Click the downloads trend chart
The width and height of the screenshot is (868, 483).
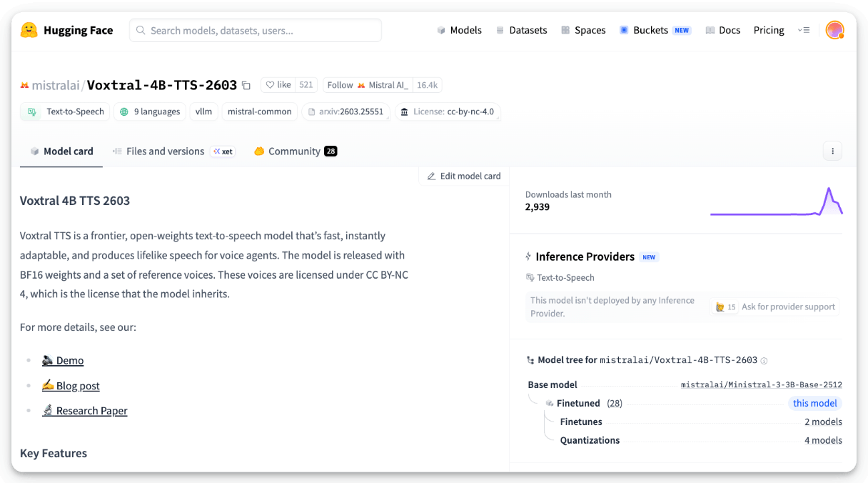coord(777,201)
